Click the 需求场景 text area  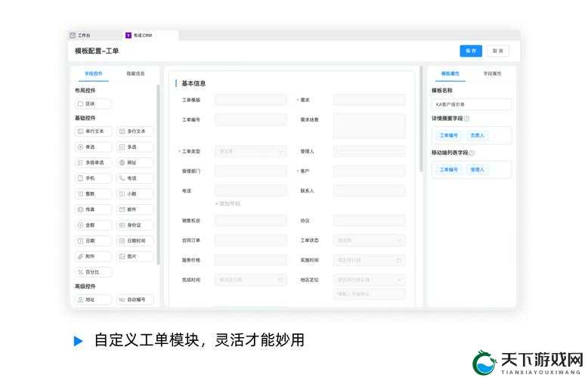pos(370,126)
